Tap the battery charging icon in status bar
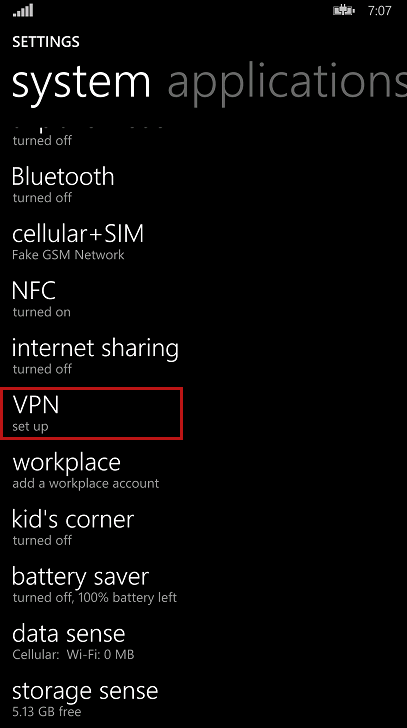407x728 pixels. (344, 10)
